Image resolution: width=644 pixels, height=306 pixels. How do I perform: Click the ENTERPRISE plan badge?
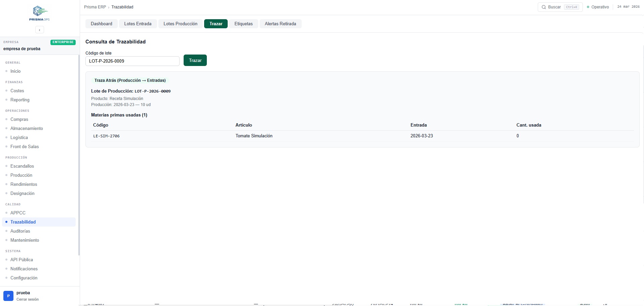[63, 42]
